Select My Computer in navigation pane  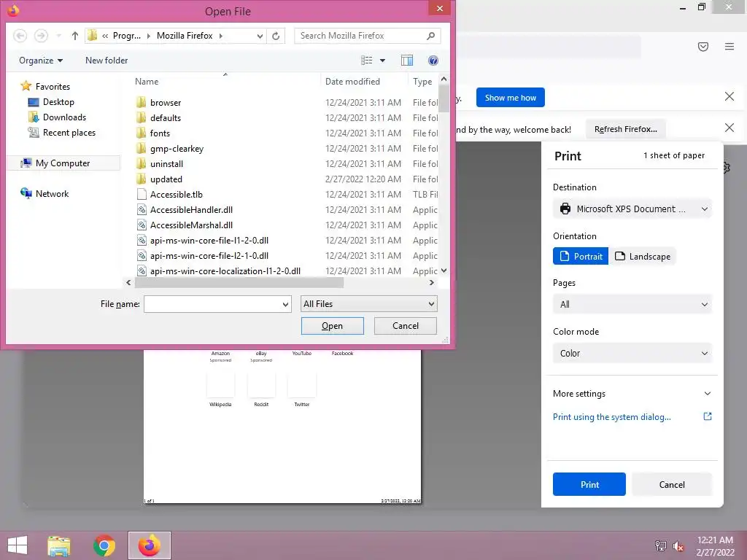click(x=63, y=163)
